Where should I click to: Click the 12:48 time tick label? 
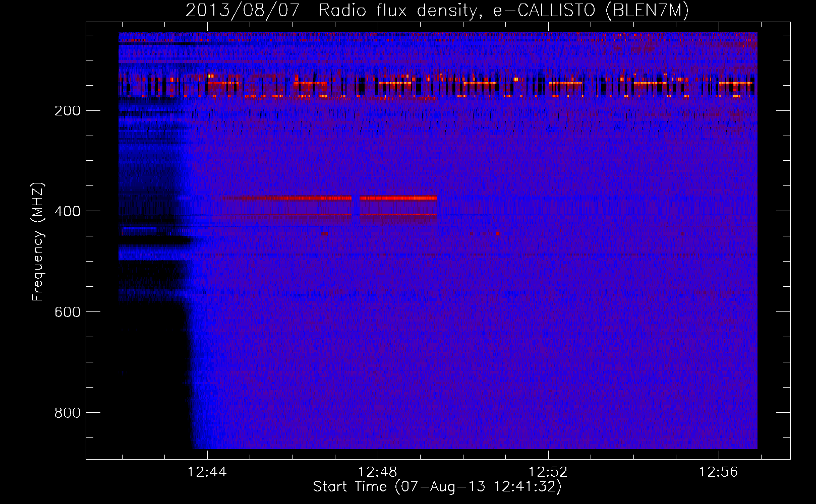point(378,472)
